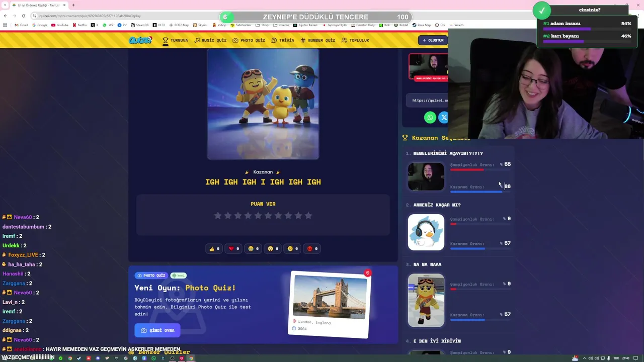Viewport: 644px width, 362px height.
Task: Click the Photo Quiz badge tag
Action: pos(151,276)
